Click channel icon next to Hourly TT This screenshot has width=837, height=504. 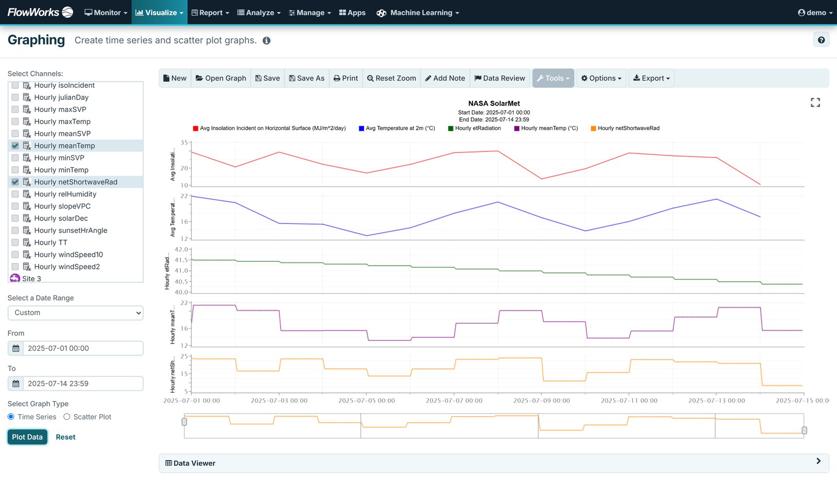[27, 243]
